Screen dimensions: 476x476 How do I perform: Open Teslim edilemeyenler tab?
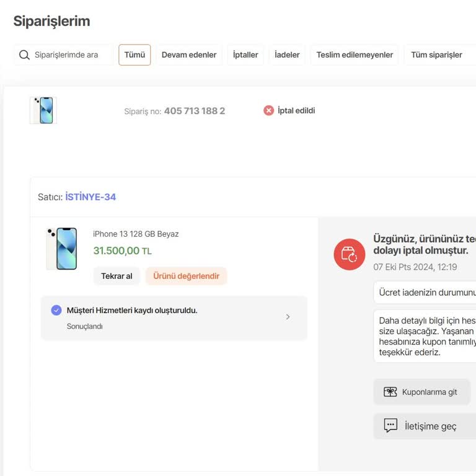[355, 55]
